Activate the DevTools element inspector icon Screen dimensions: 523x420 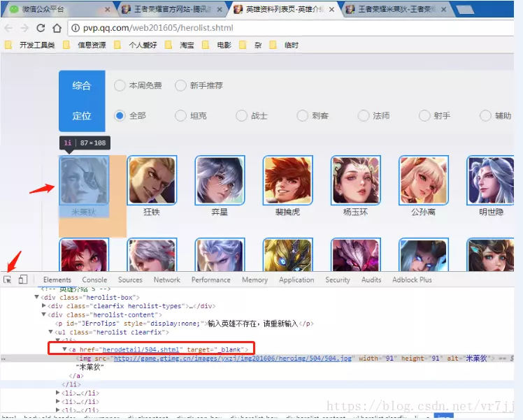coord(7,280)
